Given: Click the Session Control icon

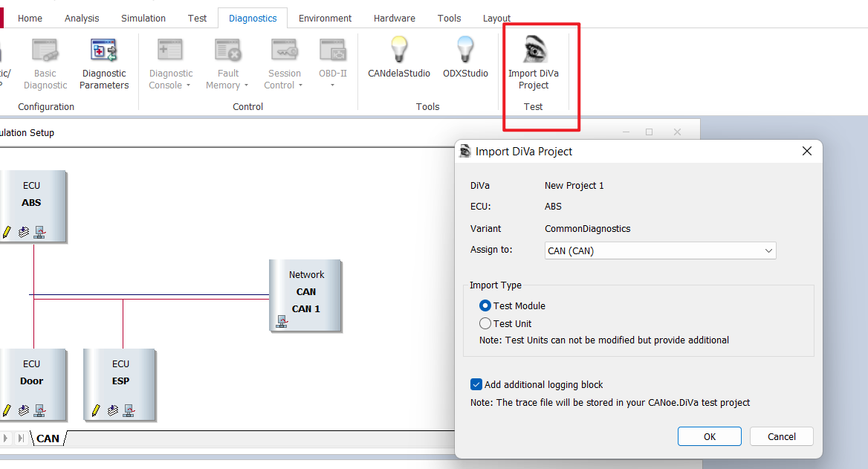Looking at the screenshot, I should point(284,51).
